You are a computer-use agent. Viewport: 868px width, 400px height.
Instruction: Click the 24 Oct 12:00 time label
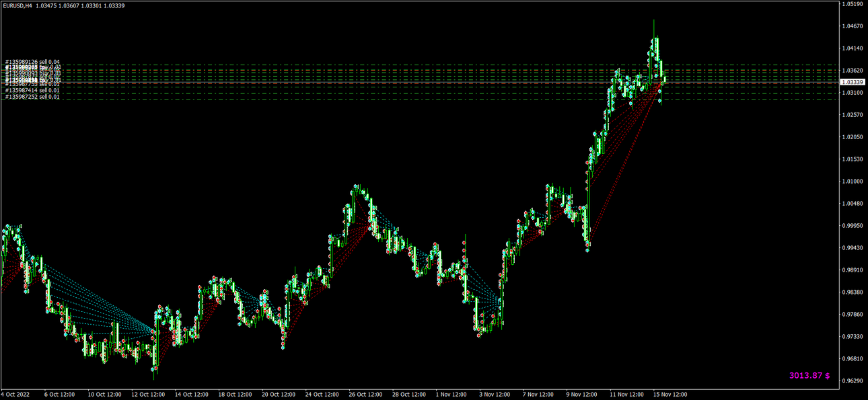322,395
